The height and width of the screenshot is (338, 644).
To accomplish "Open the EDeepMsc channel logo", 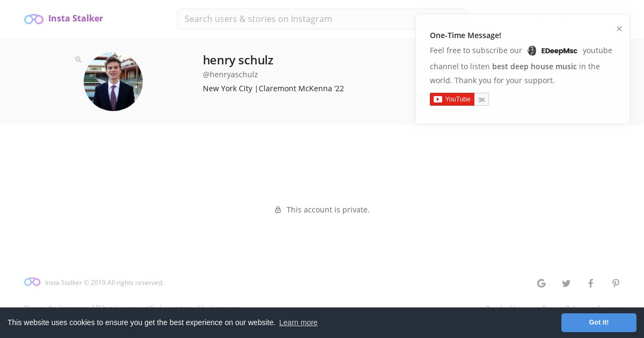I will click(x=552, y=50).
